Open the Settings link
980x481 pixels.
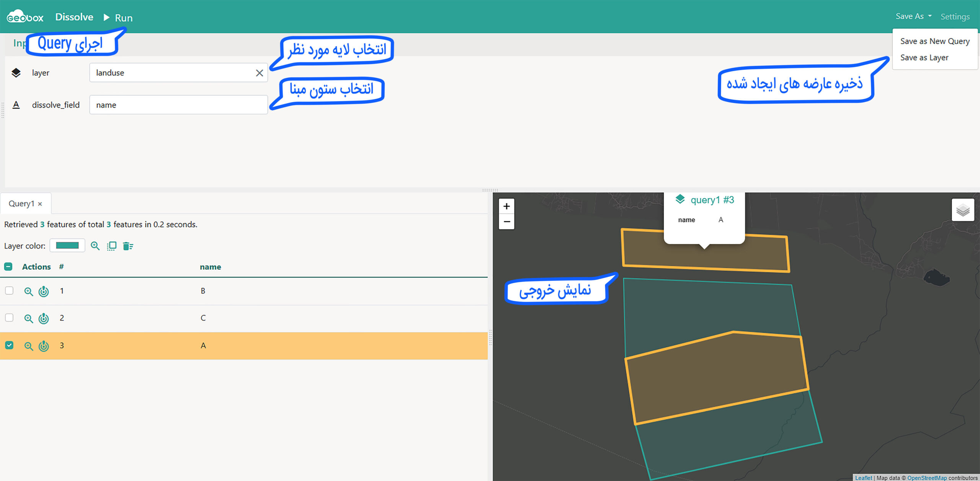[955, 17]
